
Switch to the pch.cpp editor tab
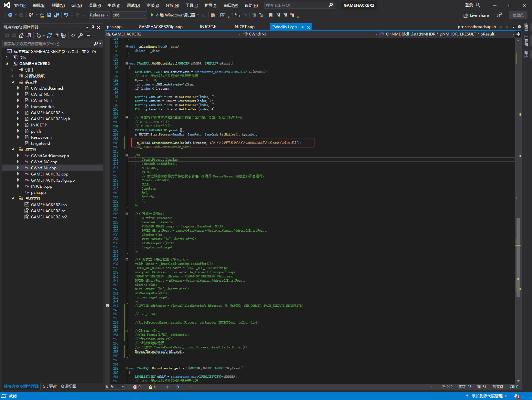(x=114, y=27)
